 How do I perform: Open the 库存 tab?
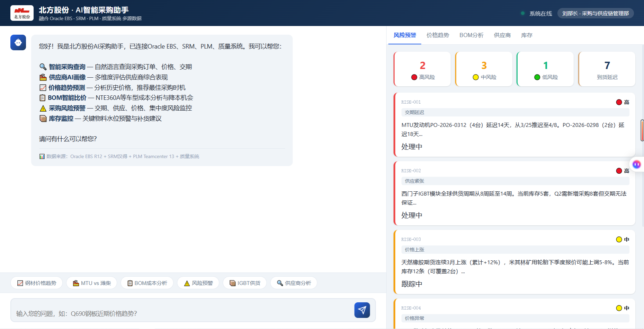click(527, 35)
